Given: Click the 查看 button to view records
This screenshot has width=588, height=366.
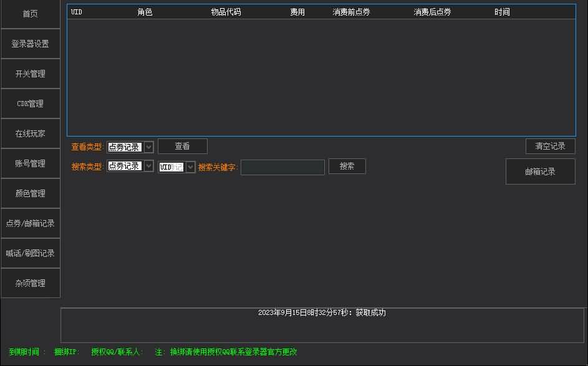Looking at the screenshot, I should click(x=182, y=146).
